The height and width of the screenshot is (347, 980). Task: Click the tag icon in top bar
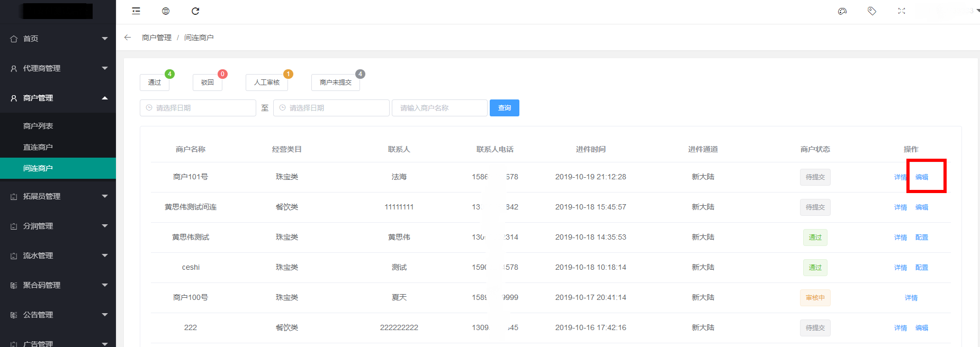[x=872, y=11]
